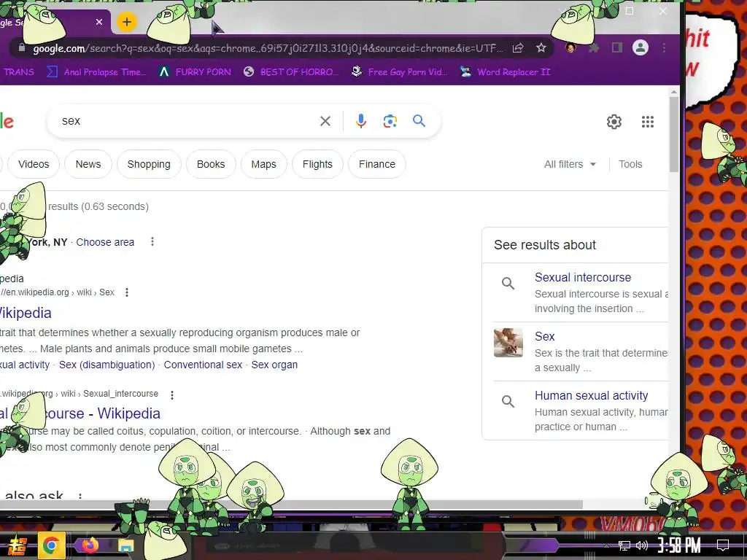Share this page via address bar icon
Viewport: 747px width, 560px height.
tap(518, 47)
